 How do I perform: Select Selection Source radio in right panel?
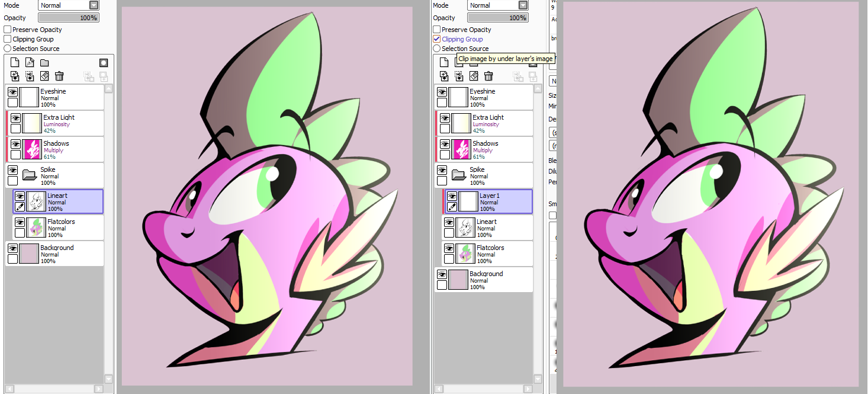(437, 49)
